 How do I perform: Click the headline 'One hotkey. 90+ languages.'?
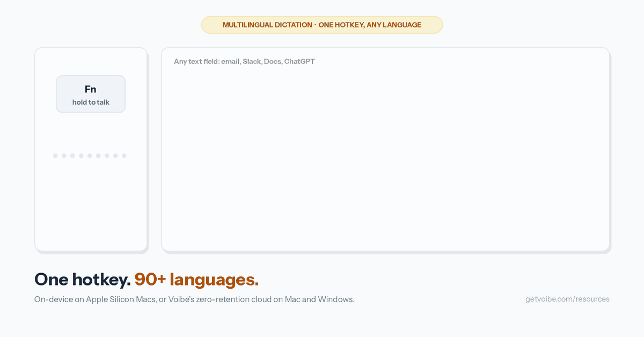pos(147,279)
